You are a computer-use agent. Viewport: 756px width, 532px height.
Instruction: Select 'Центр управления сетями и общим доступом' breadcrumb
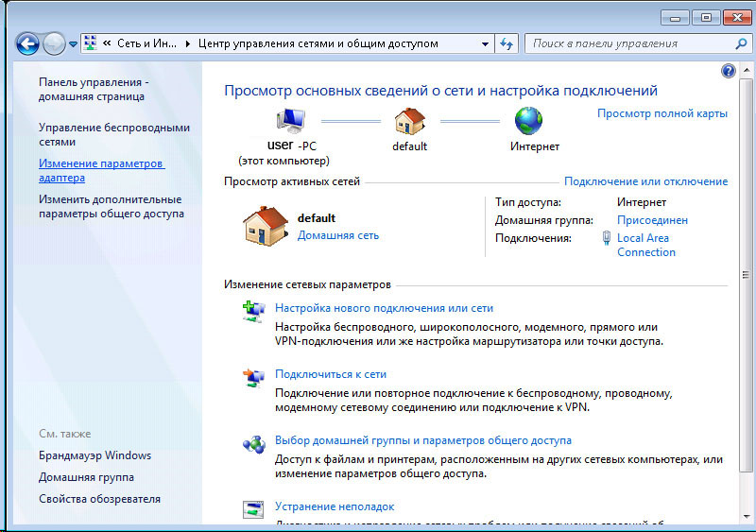point(318,43)
